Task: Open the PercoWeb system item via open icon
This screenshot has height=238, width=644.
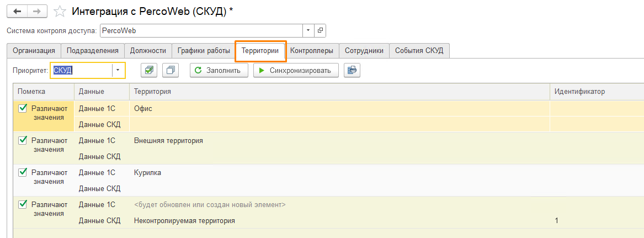Action: coord(320,30)
